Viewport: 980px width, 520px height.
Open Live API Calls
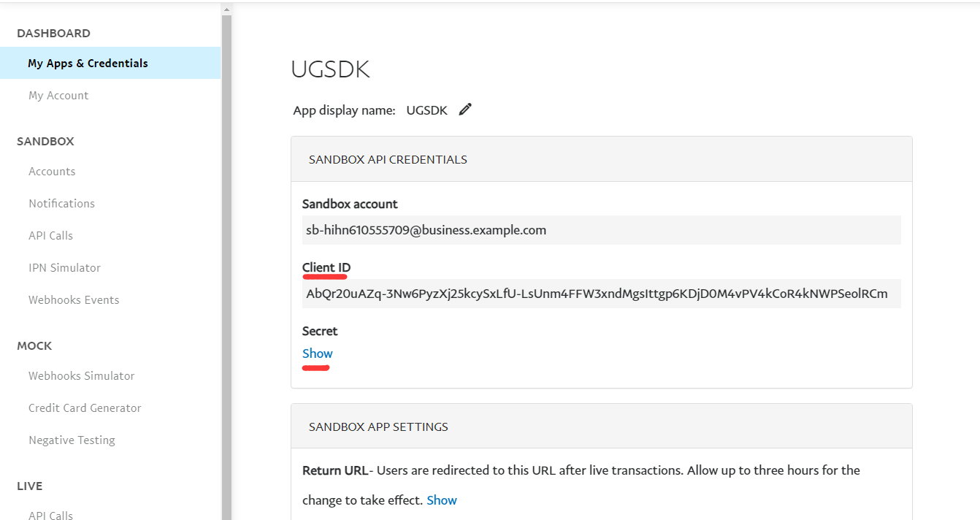pyautogui.click(x=50, y=515)
